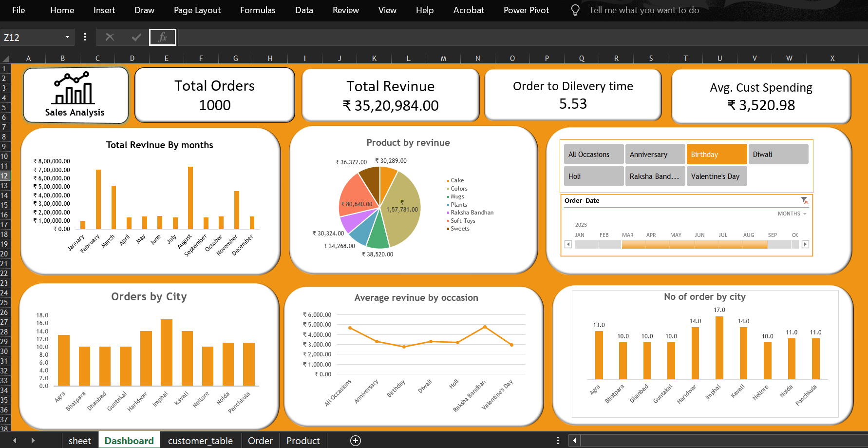
Task: Click the previous sheet navigation arrow
Action: 15,441
